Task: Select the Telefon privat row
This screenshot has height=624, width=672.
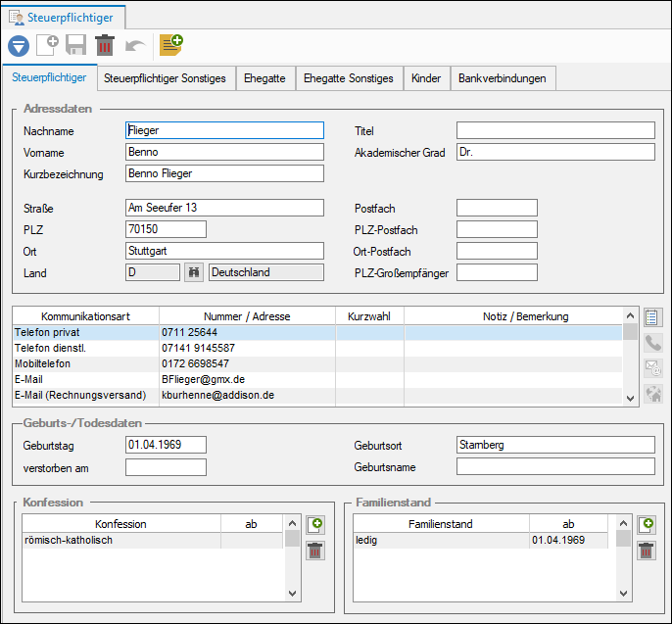Action: 317,333
